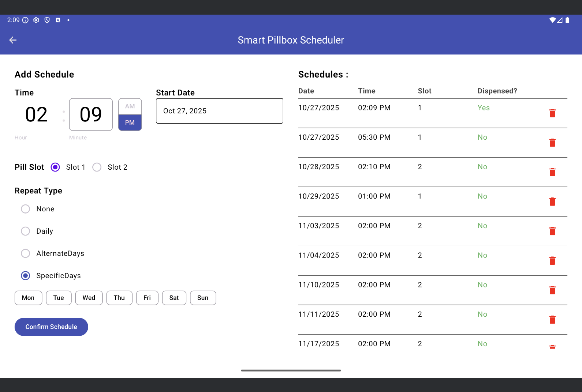The height and width of the screenshot is (392, 582).
Task: Click the 11/04/2025 date cell
Action: click(319, 255)
